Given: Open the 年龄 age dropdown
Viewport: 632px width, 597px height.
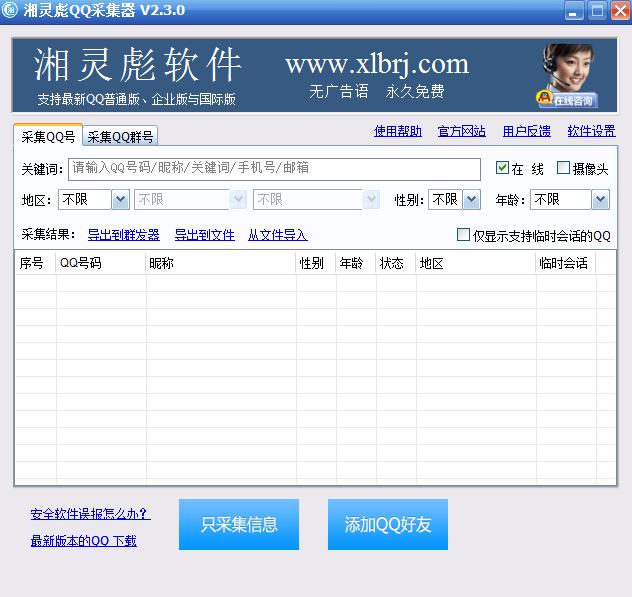Looking at the screenshot, I should [601, 199].
